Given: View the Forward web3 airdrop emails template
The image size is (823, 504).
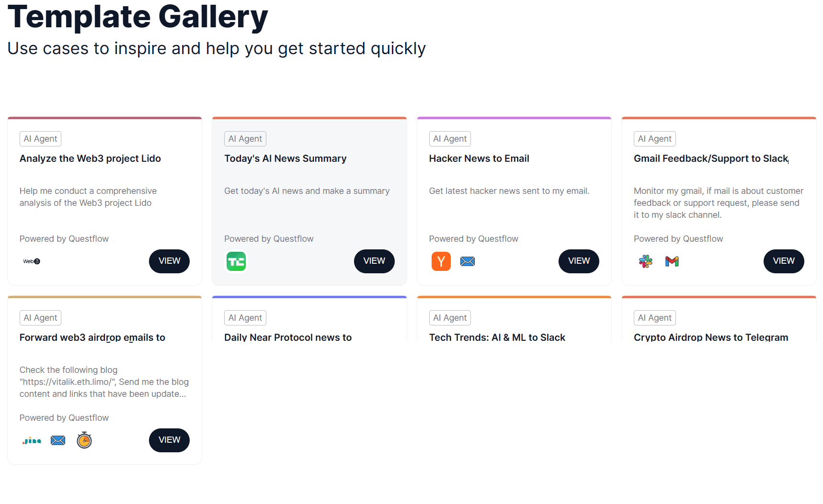Looking at the screenshot, I should pos(169,440).
